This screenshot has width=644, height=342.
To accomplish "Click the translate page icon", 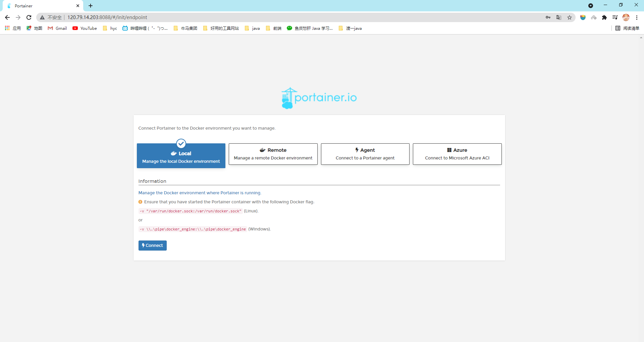I will 559,17.
